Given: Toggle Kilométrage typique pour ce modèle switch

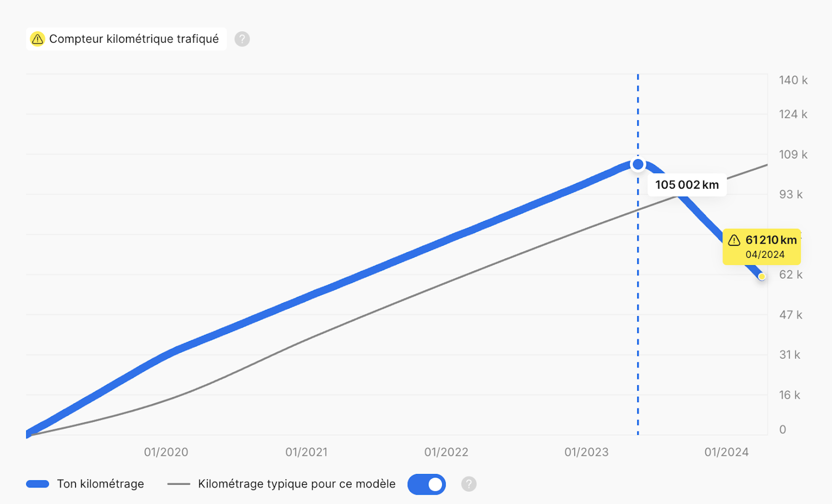Looking at the screenshot, I should [426, 484].
